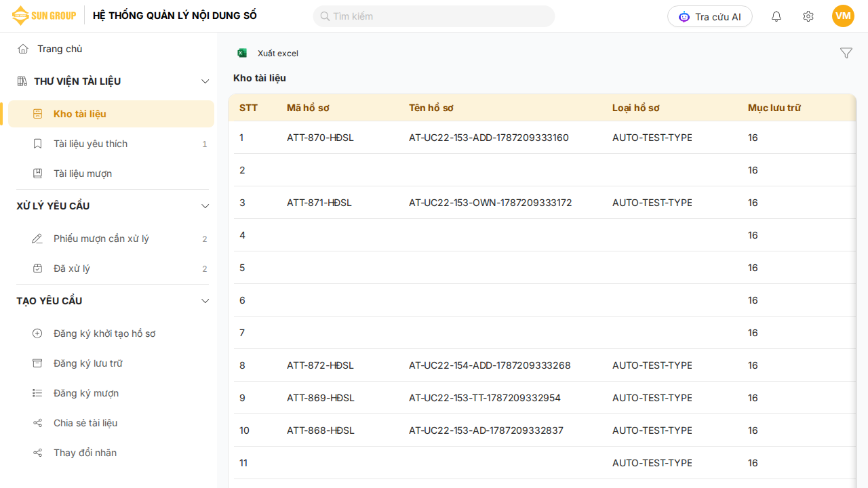Click the search magnifier icon

(x=325, y=16)
